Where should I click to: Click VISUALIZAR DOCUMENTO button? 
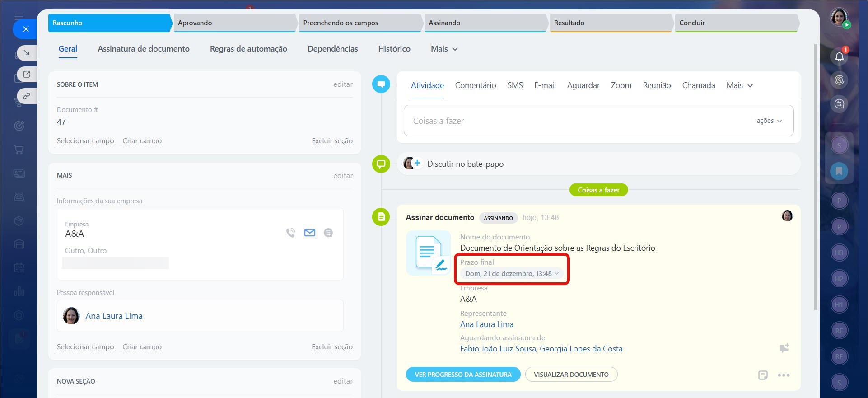click(x=571, y=375)
